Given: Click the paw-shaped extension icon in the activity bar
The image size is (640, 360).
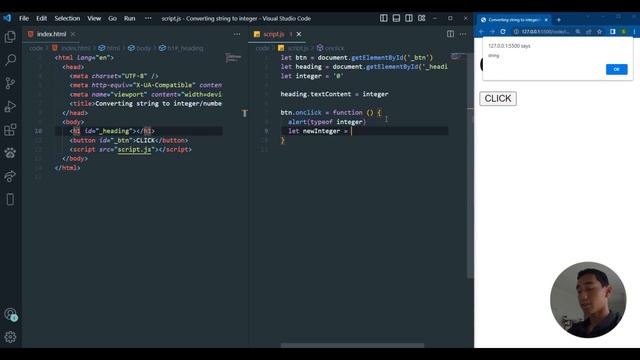Looking at the screenshot, I should (x=10, y=153).
